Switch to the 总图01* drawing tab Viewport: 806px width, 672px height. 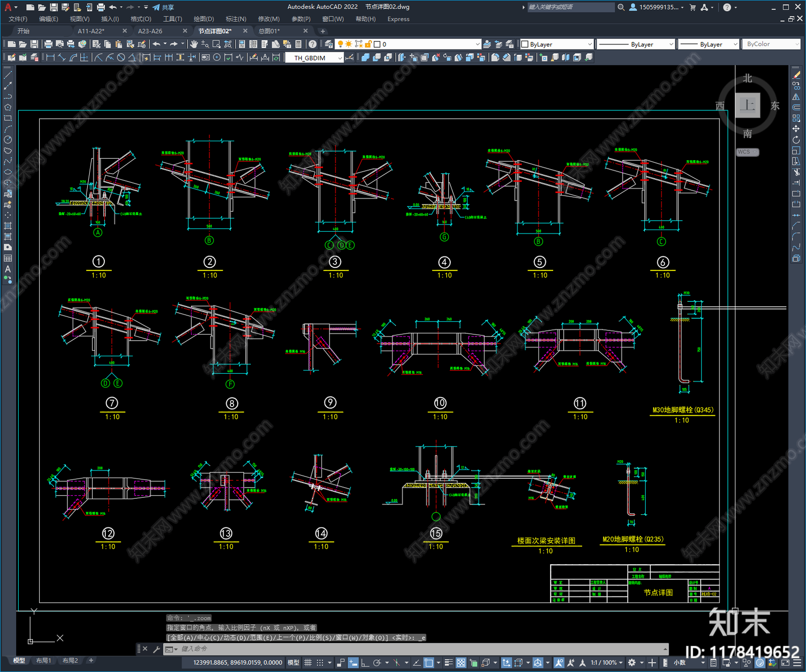pos(270,31)
